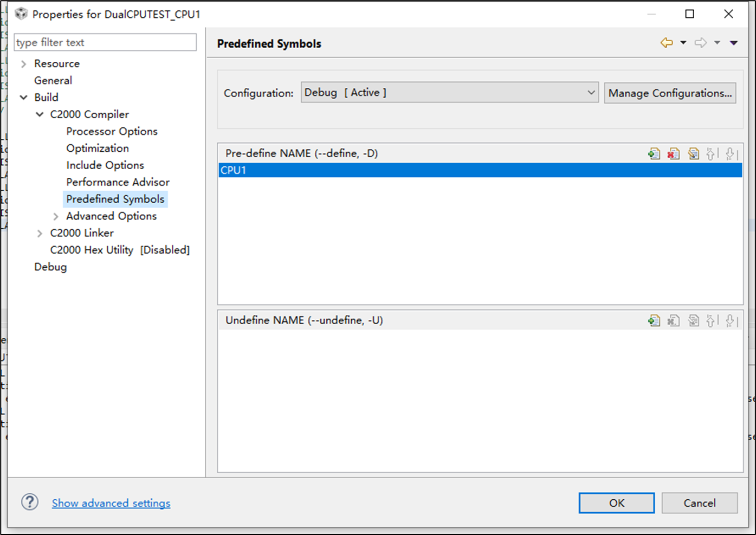The width and height of the screenshot is (756, 535).
Task: Select C2000 Hex Utility [Disabled]
Action: coord(120,250)
